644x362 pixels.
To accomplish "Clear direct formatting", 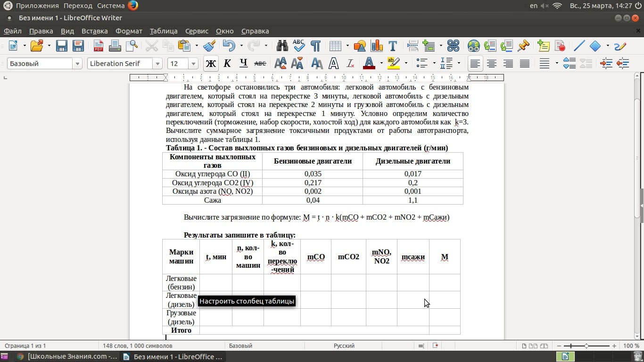I will click(x=350, y=63).
